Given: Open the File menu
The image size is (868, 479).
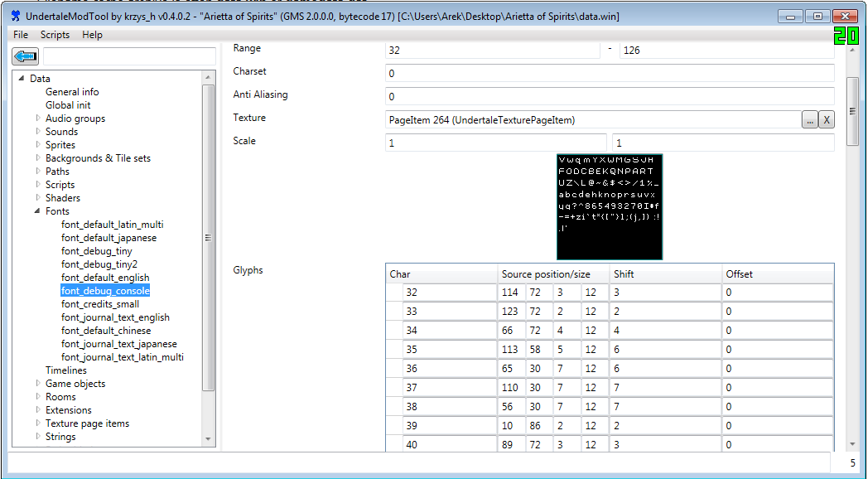Looking at the screenshot, I should [x=21, y=35].
